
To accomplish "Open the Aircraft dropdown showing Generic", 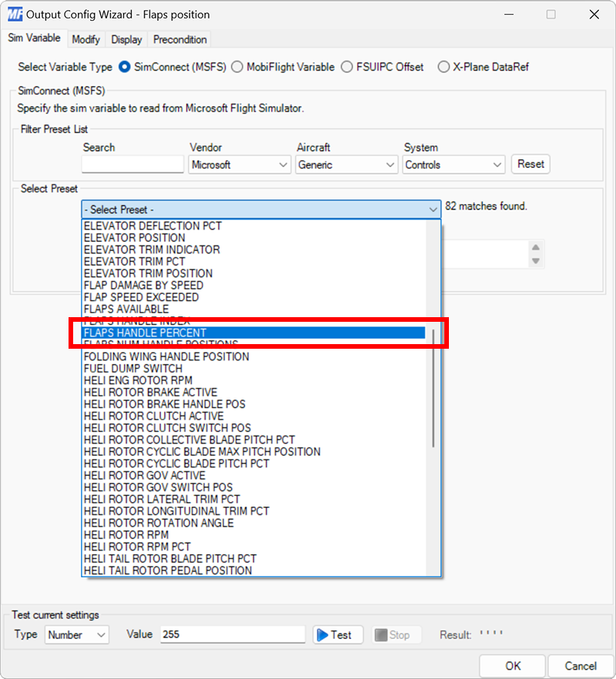I will pos(387,164).
